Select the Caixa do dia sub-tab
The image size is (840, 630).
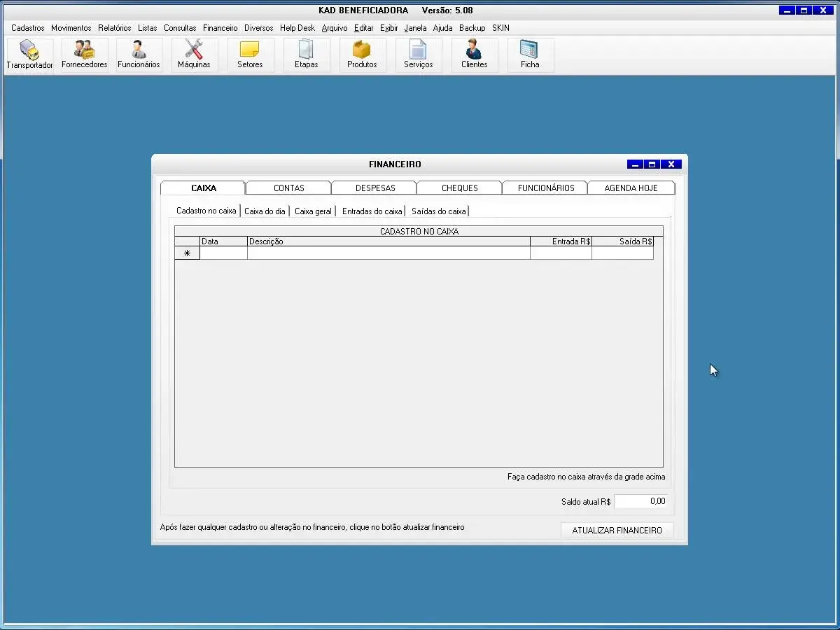(x=265, y=211)
